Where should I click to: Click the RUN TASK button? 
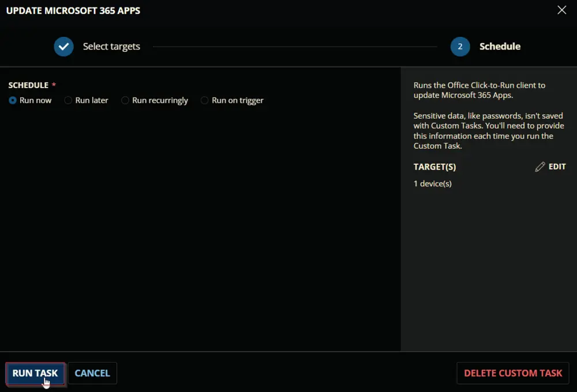click(35, 373)
